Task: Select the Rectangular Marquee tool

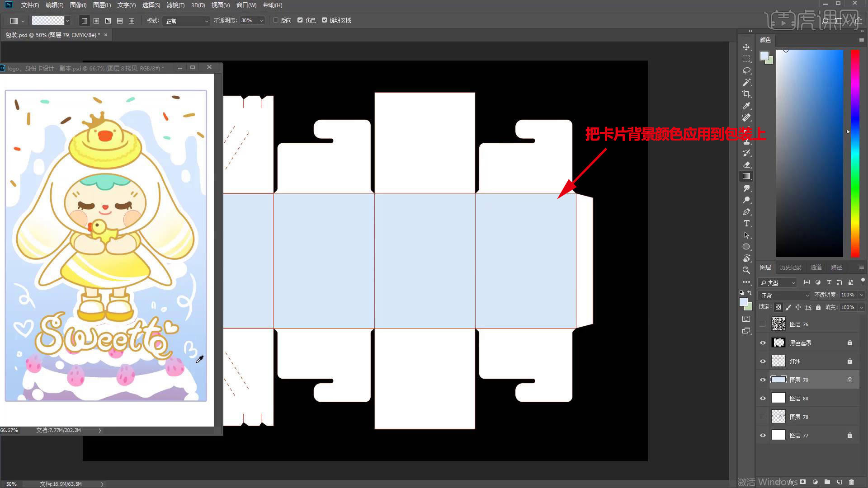Action: (x=746, y=59)
